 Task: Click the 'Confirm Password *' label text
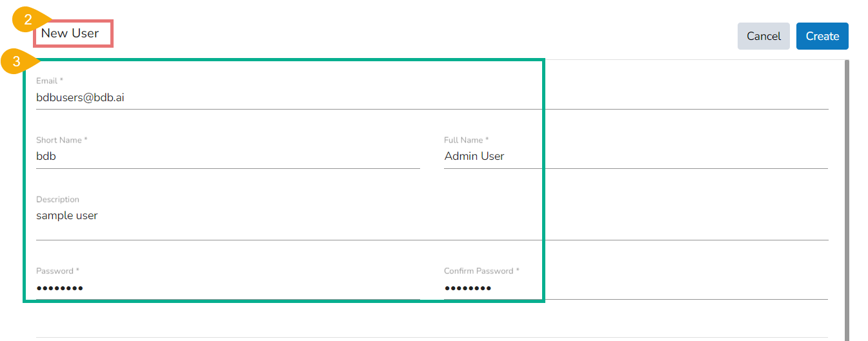pos(481,271)
